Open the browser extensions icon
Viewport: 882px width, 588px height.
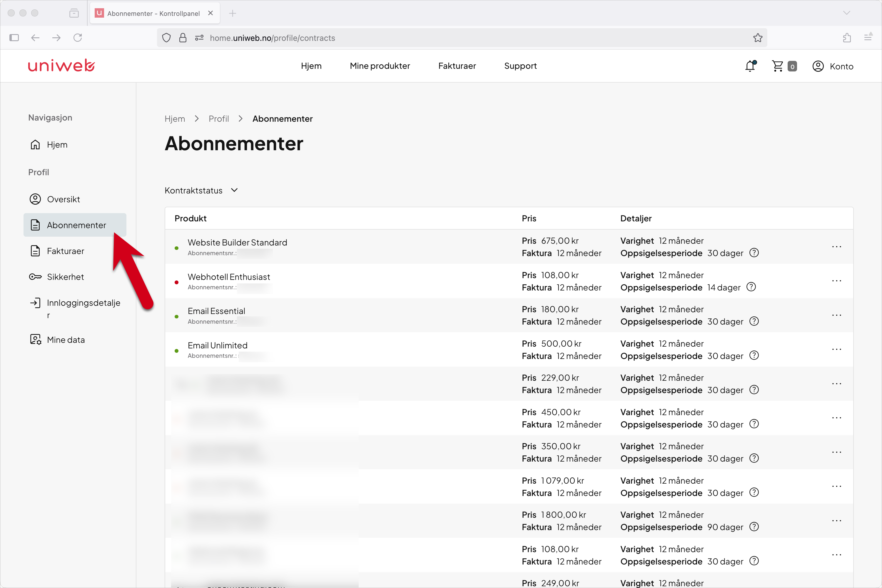[x=847, y=38]
